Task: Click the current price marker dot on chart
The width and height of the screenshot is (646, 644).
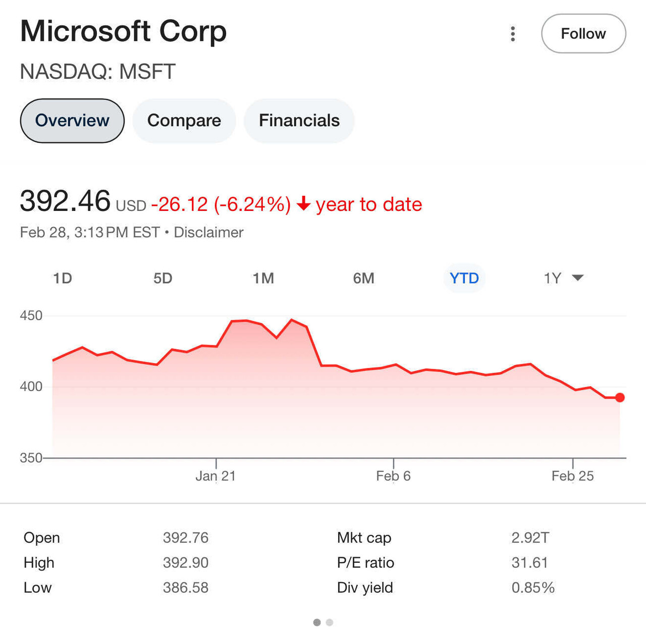Action: coord(620,398)
